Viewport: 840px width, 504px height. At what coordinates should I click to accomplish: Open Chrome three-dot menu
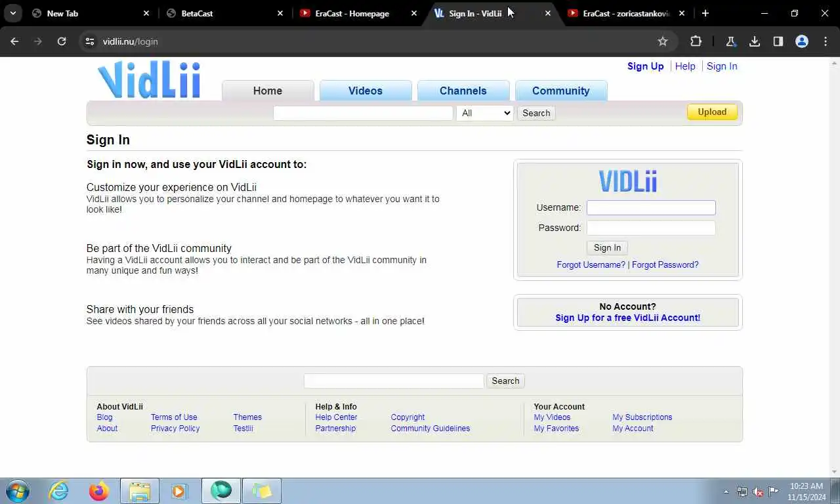point(826,41)
